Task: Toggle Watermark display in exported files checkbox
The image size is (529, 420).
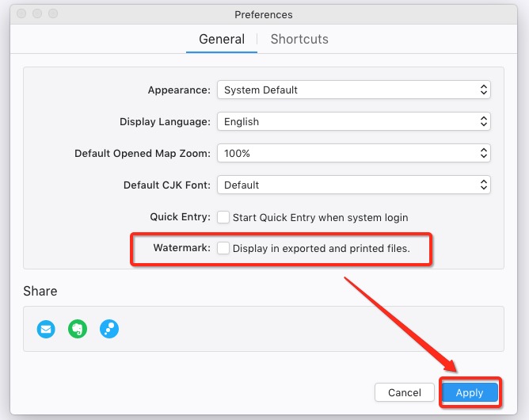Action: pos(223,248)
